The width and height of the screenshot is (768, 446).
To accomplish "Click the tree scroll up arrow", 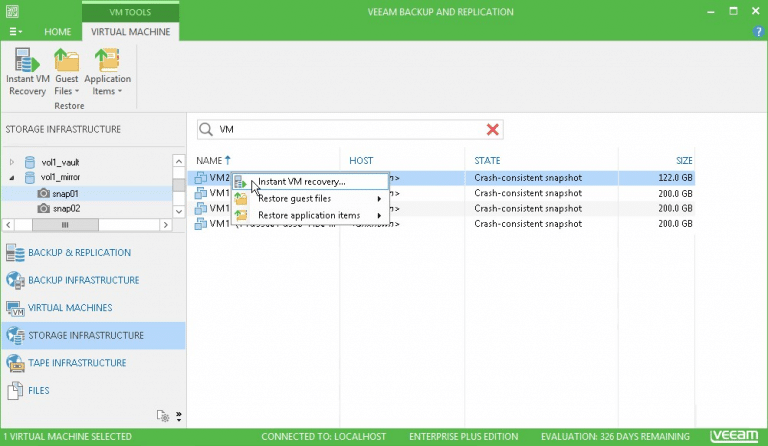I will [x=179, y=161].
